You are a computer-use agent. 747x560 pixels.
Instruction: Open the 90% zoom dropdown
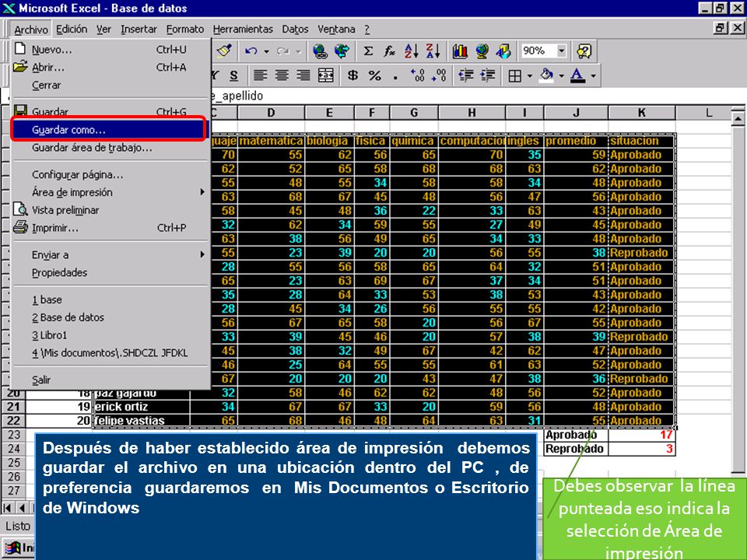click(562, 51)
